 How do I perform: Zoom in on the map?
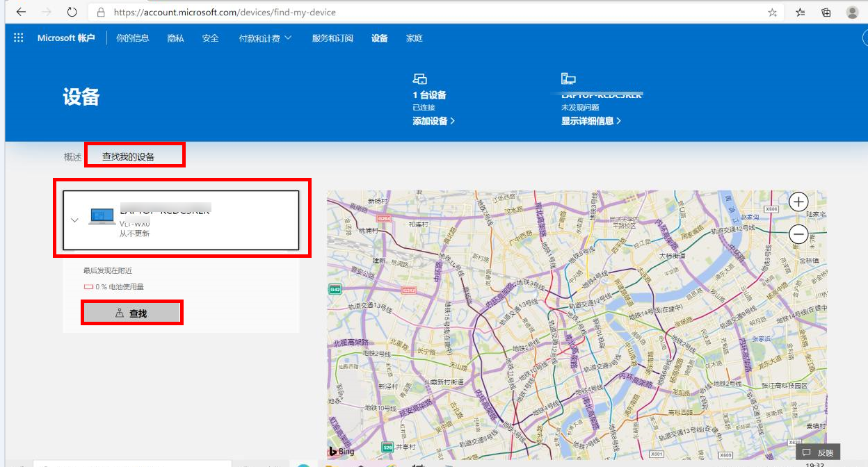pos(798,202)
